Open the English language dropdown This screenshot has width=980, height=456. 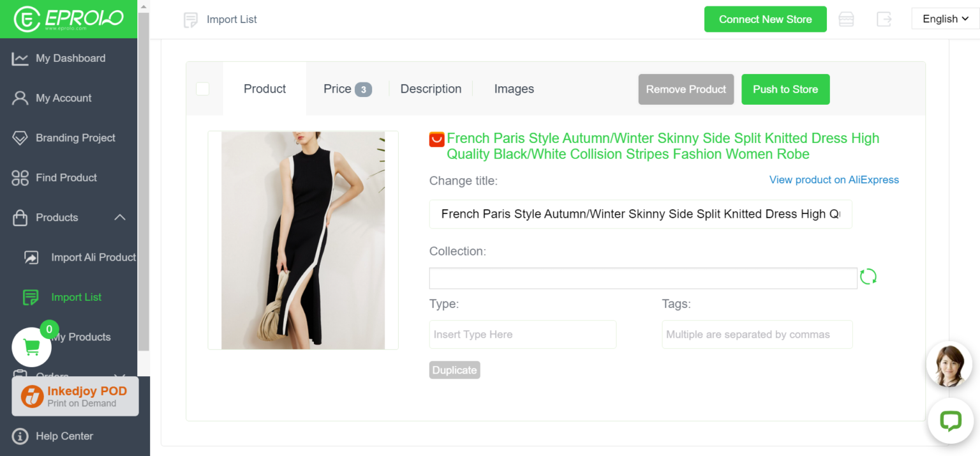click(x=944, y=19)
